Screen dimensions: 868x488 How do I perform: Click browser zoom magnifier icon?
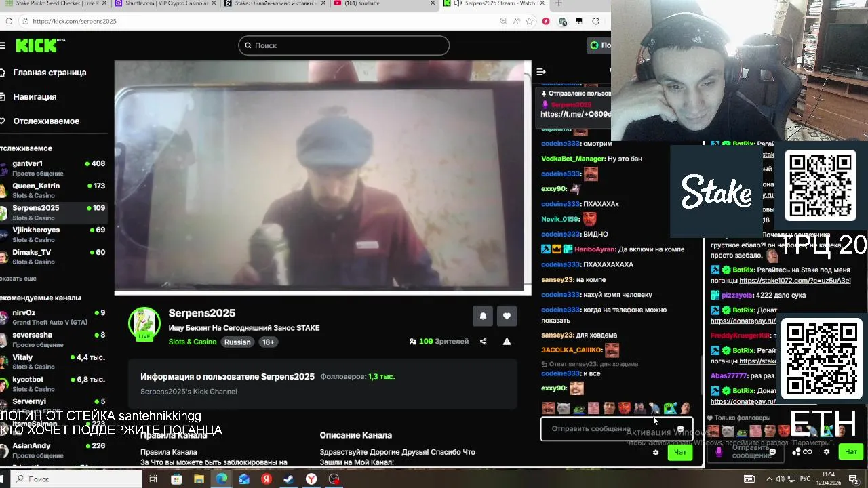click(x=503, y=21)
